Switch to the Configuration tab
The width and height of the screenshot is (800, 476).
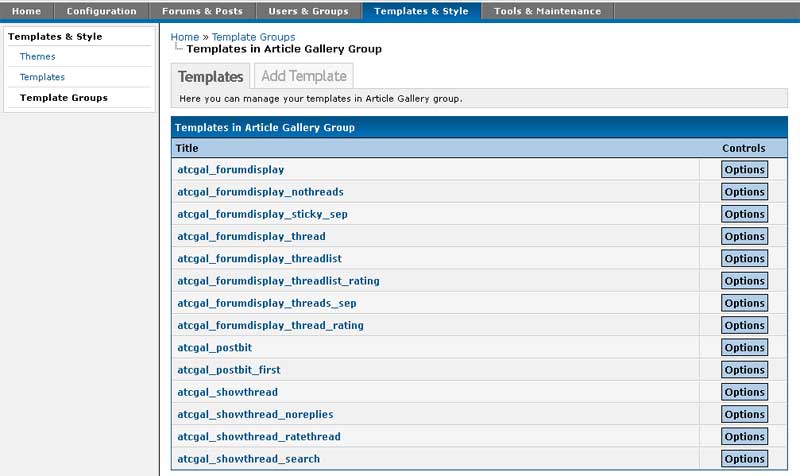pyautogui.click(x=101, y=11)
